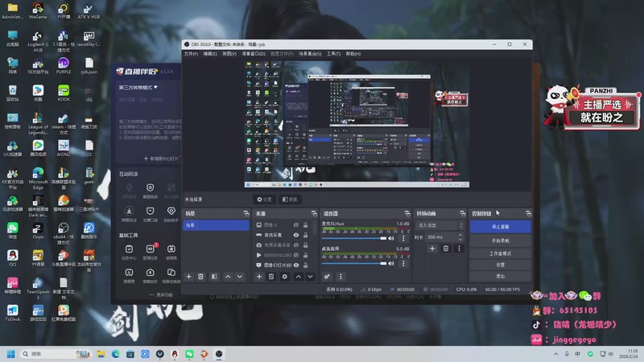The width and height of the screenshot is (644, 362).
Task: Click 开始录制 button in controls
Action: tap(500, 241)
